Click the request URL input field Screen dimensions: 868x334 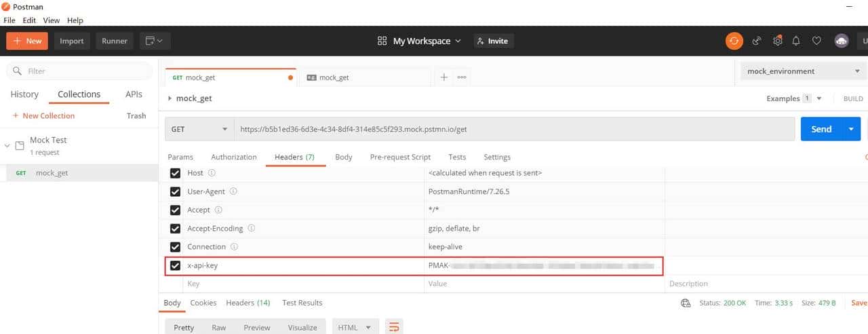(x=514, y=129)
